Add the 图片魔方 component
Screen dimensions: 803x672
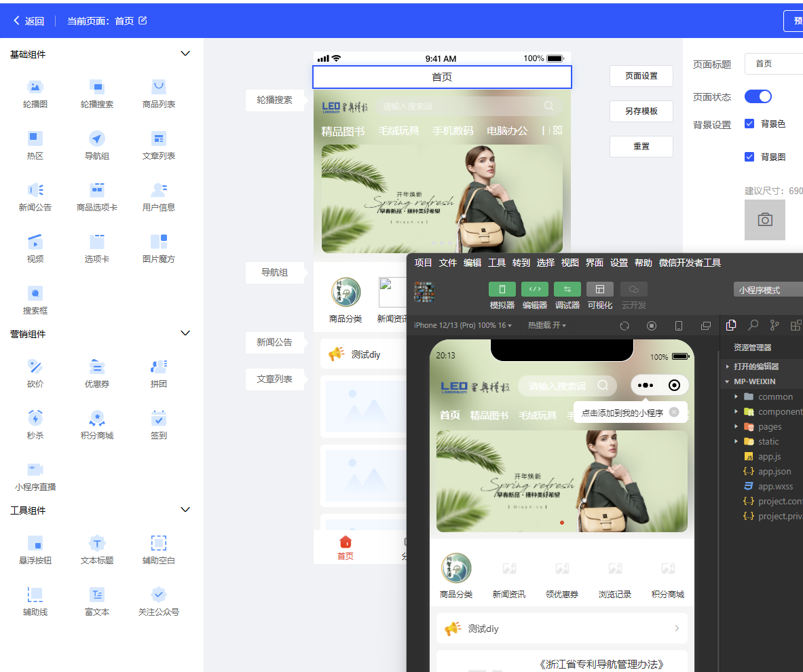[x=159, y=249]
